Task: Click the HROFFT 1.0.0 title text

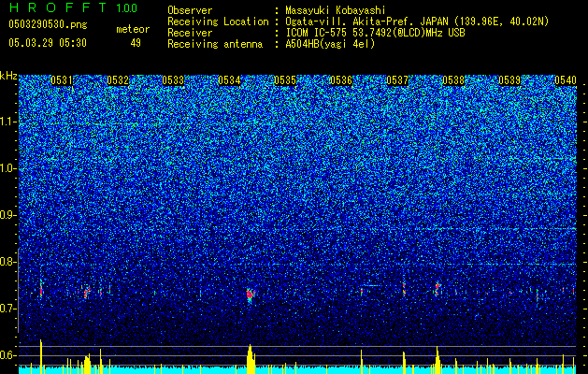Action: point(73,7)
